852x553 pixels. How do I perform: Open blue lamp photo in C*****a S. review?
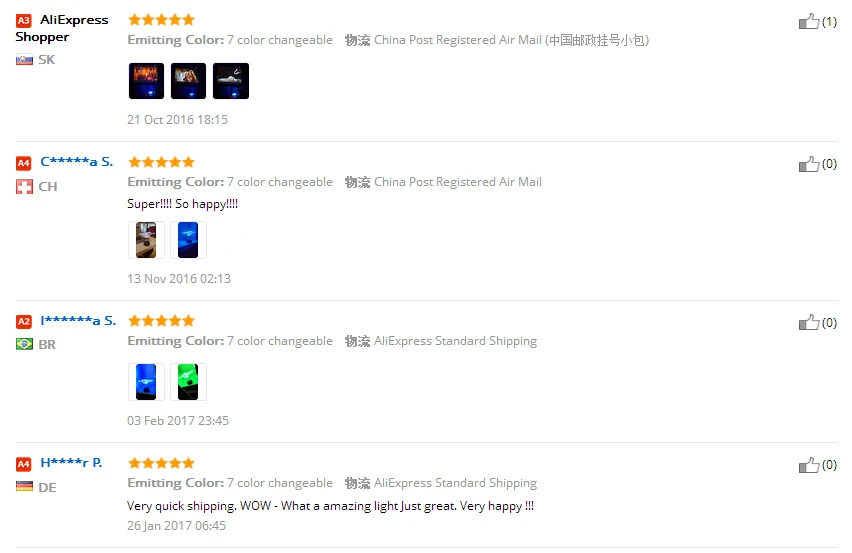pos(188,240)
